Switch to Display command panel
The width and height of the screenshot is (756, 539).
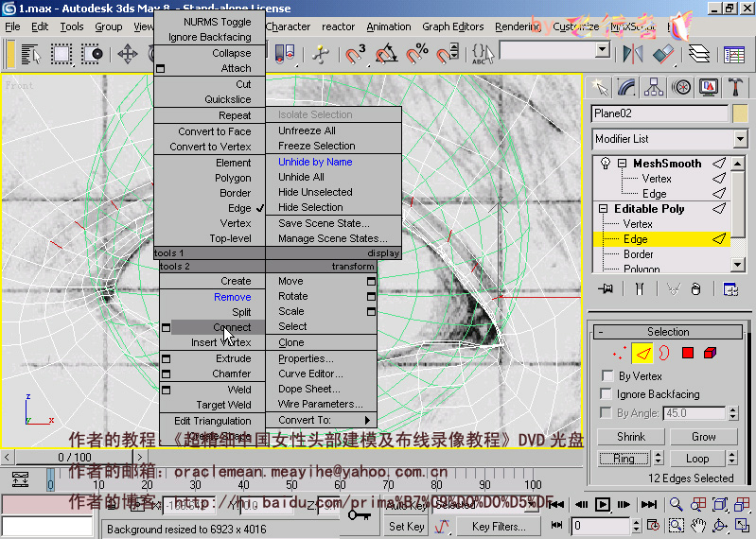point(709,88)
